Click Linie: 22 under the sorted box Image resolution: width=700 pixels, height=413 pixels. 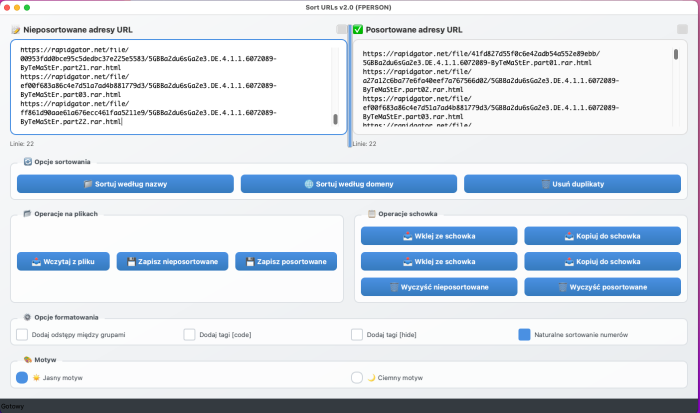(364, 144)
